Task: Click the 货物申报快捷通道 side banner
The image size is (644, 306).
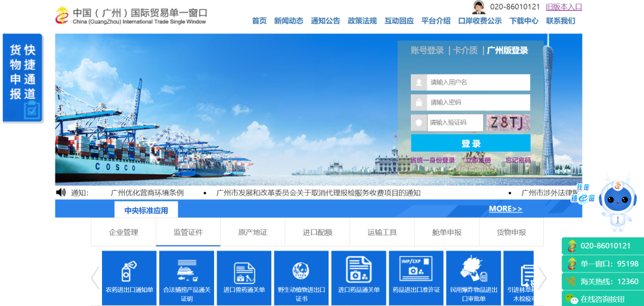Action: (x=23, y=78)
